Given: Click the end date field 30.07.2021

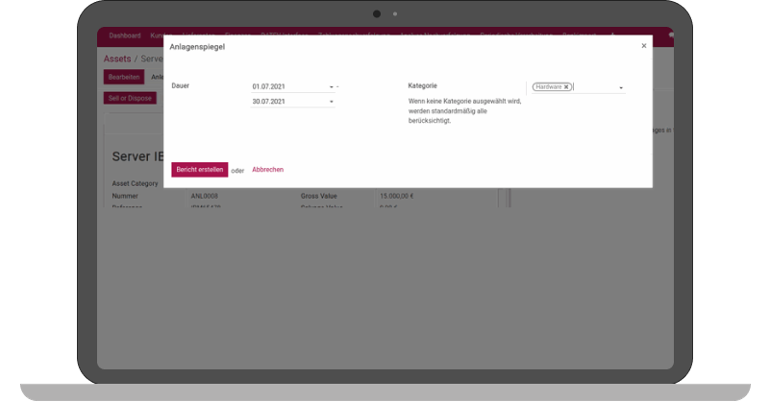Looking at the screenshot, I should coord(288,102).
